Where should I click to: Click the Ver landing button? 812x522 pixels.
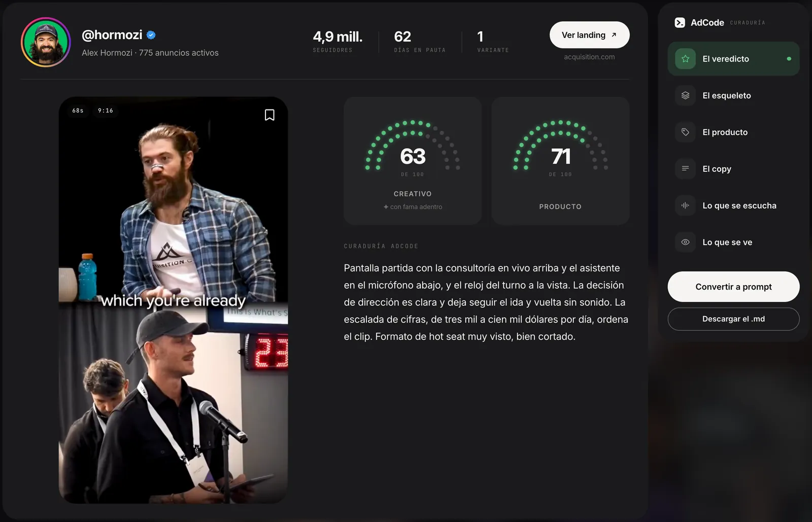pyautogui.click(x=589, y=35)
